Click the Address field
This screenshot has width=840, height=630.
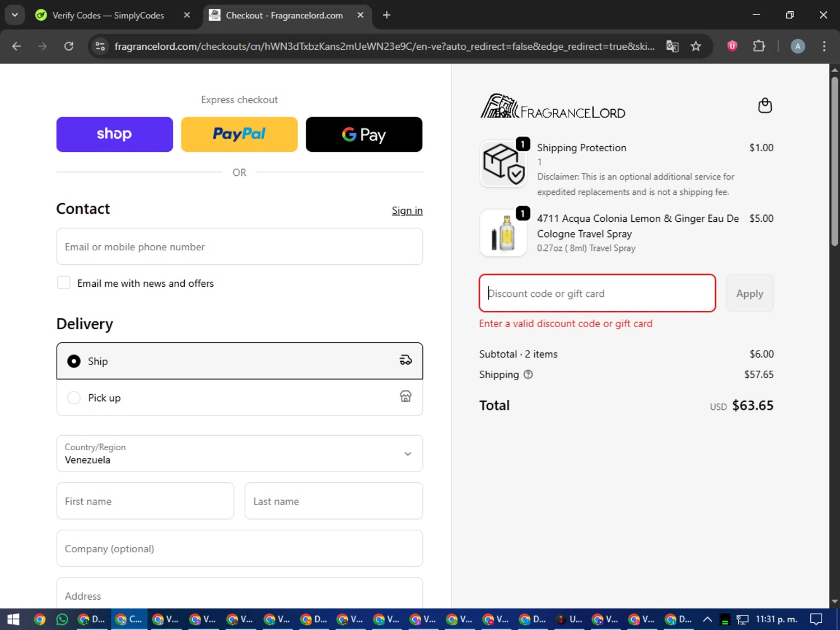pyautogui.click(x=240, y=594)
